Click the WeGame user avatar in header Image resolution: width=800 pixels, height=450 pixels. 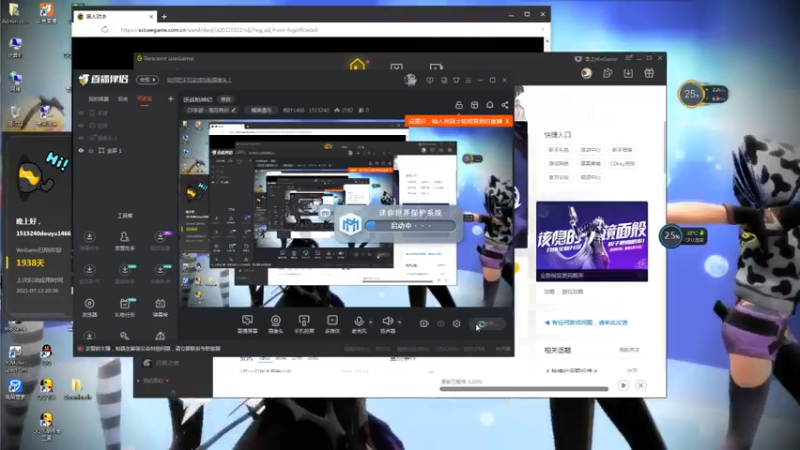pos(586,73)
